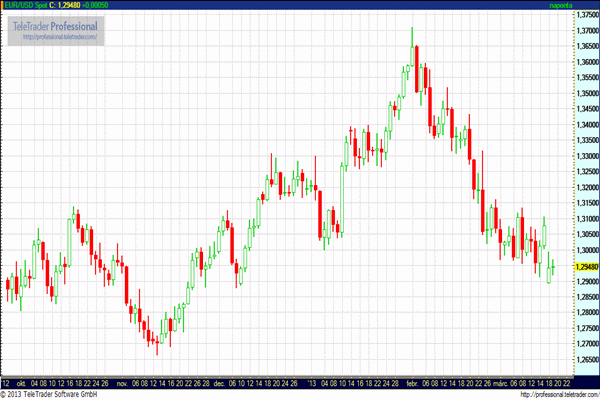
Task: Jump to the '13 year marker on time axis
Action: pos(312,383)
